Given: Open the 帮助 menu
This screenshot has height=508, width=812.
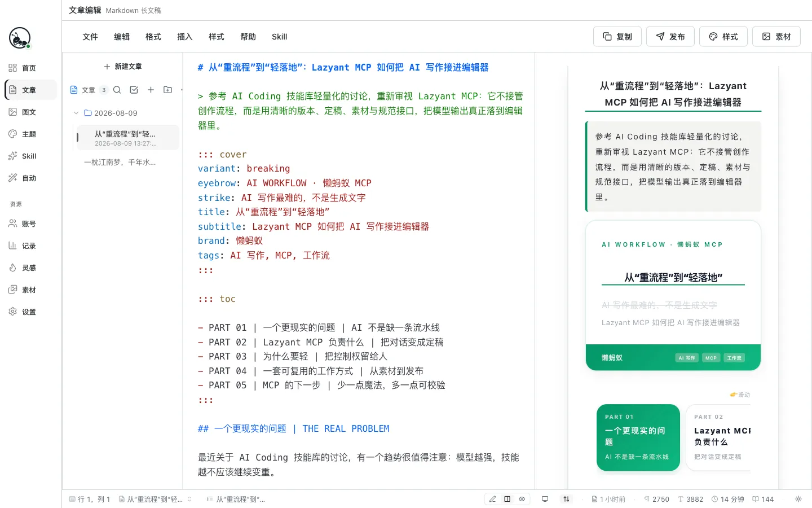Looking at the screenshot, I should (248, 37).
